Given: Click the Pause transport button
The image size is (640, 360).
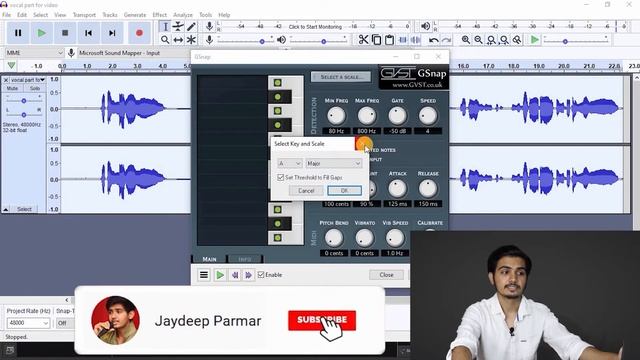Looking at the screenshot, I should [x=18, y=33].
